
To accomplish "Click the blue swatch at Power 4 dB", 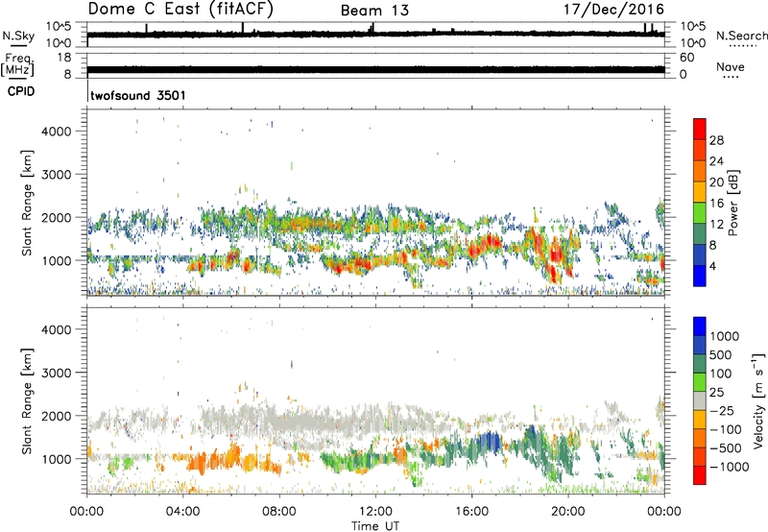I will pyautogui.click(x=700, y=276).
